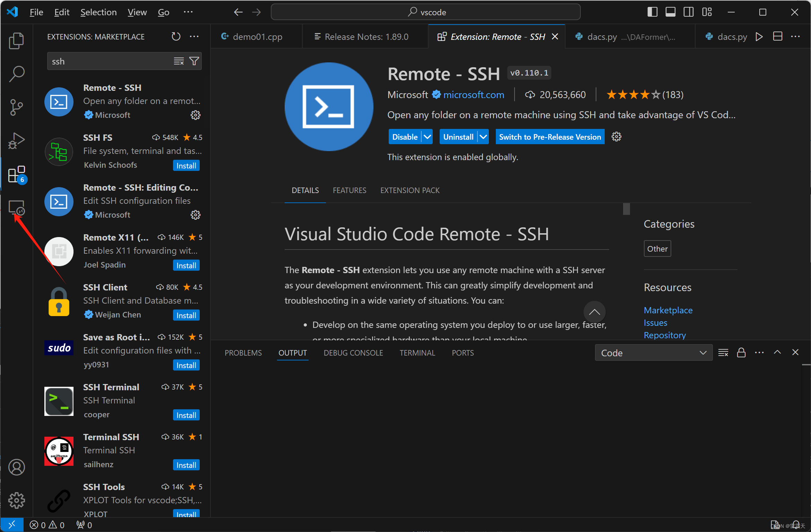Open the Go menu

point(163,12)
